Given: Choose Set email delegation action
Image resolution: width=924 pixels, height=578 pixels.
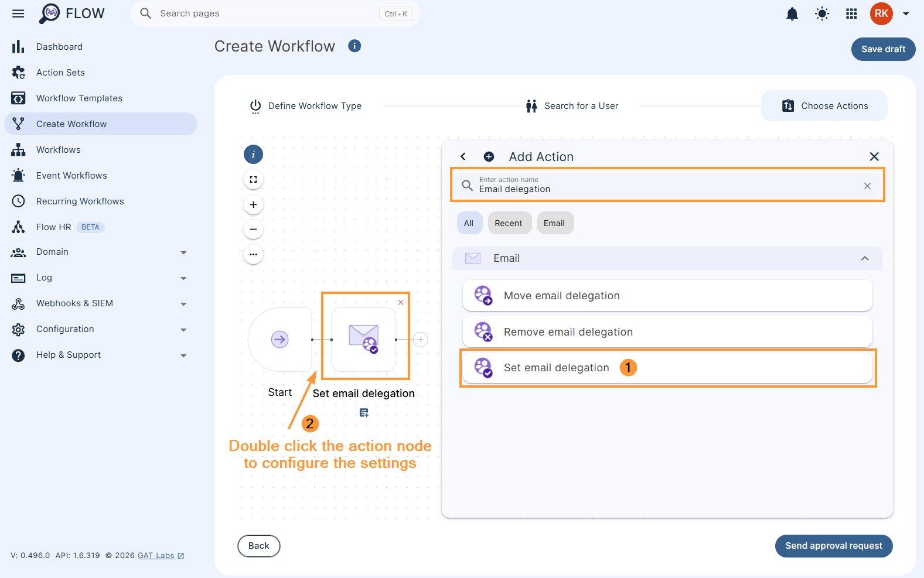Looking at the screenshot, I should [x=667, y=368].
